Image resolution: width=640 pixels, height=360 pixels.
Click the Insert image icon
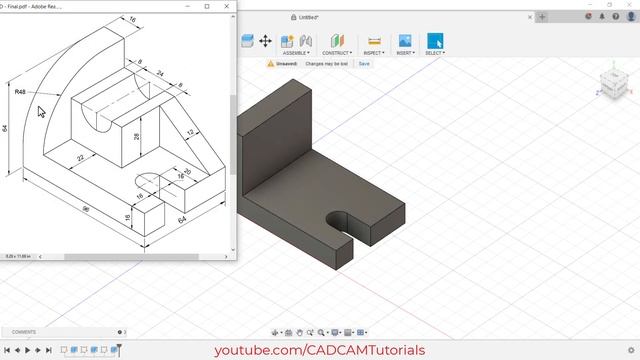(x=405, y=41)
